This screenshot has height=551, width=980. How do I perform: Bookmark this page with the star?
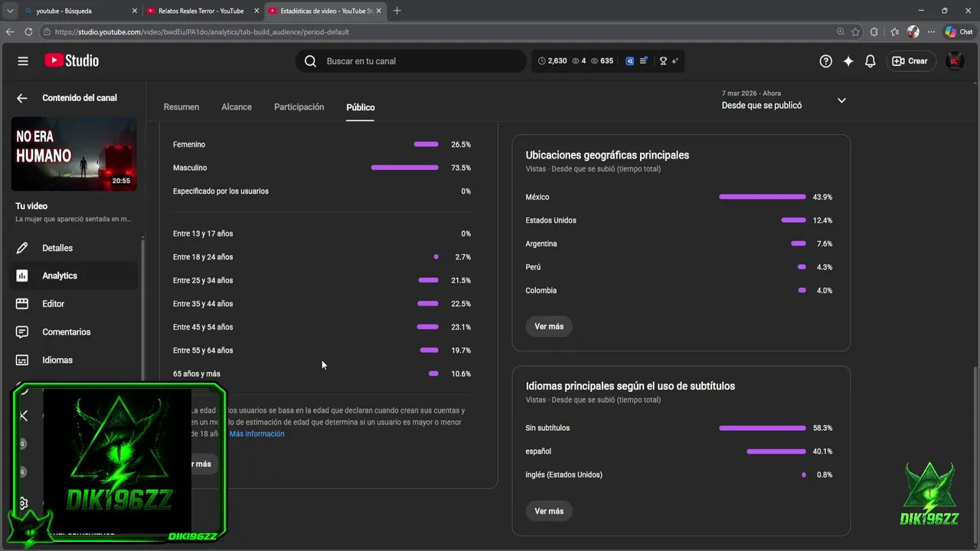coord(855,32)
